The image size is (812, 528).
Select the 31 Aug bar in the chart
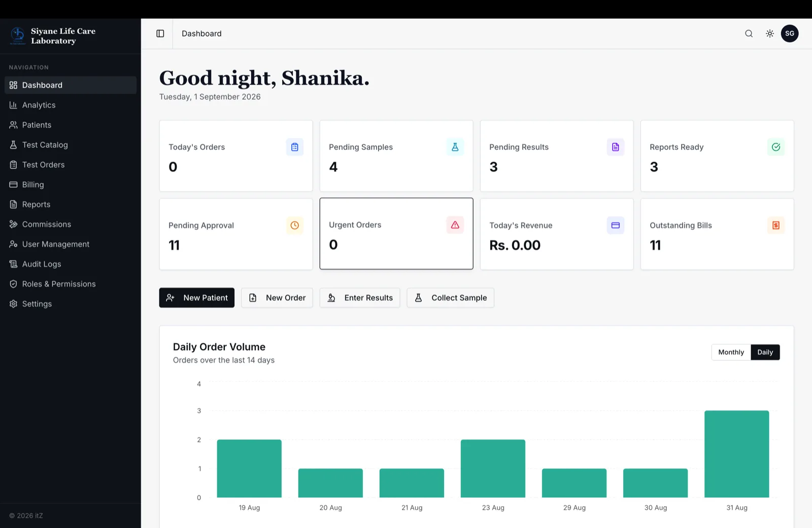pos(737,454)
